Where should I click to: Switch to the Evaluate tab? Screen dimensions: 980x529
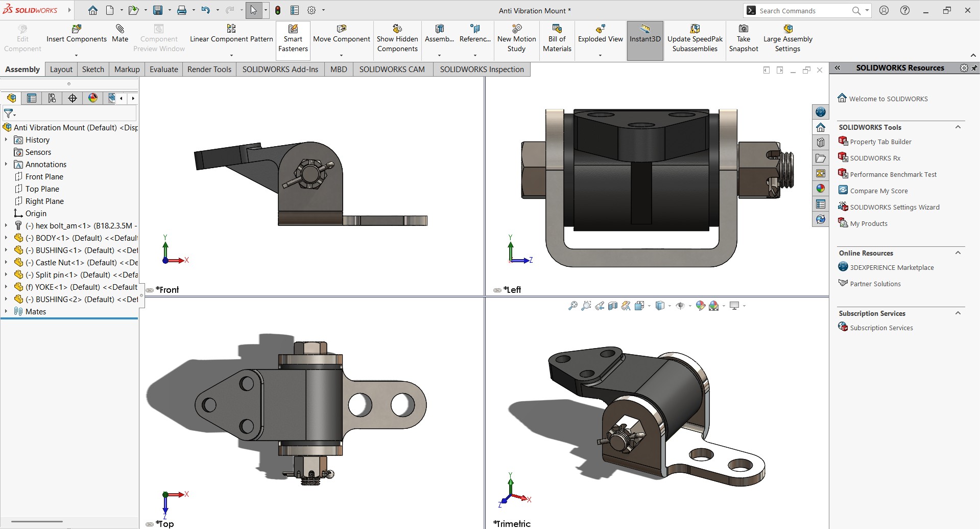click(x=163, y=70)
